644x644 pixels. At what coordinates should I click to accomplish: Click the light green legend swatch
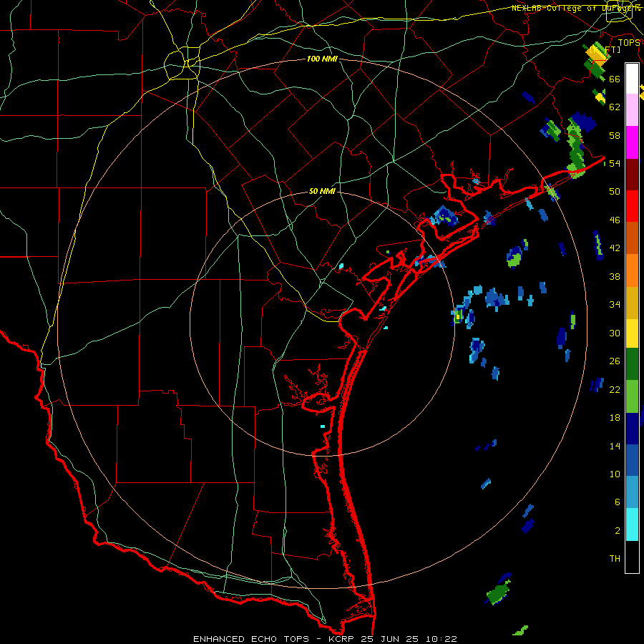[x=632, y=396]
